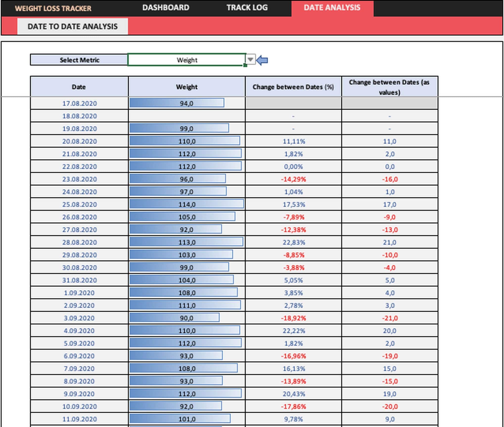
Task: Click the DATE TO DATE ANALYSIS label
Action: click(x=72, y=26)
